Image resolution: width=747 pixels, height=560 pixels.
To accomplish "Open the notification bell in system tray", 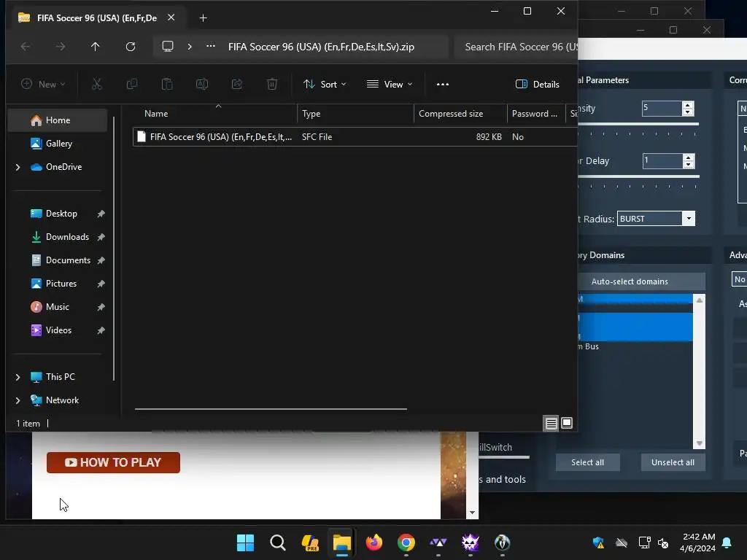I will point(727,542).
